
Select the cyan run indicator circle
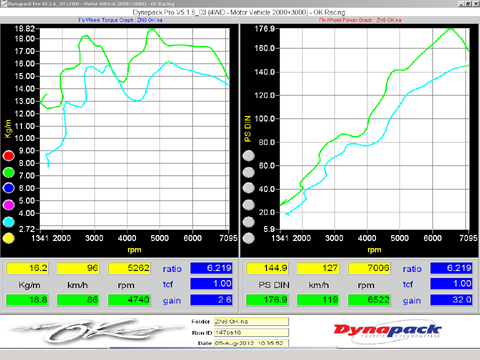[x=9, y=222]
